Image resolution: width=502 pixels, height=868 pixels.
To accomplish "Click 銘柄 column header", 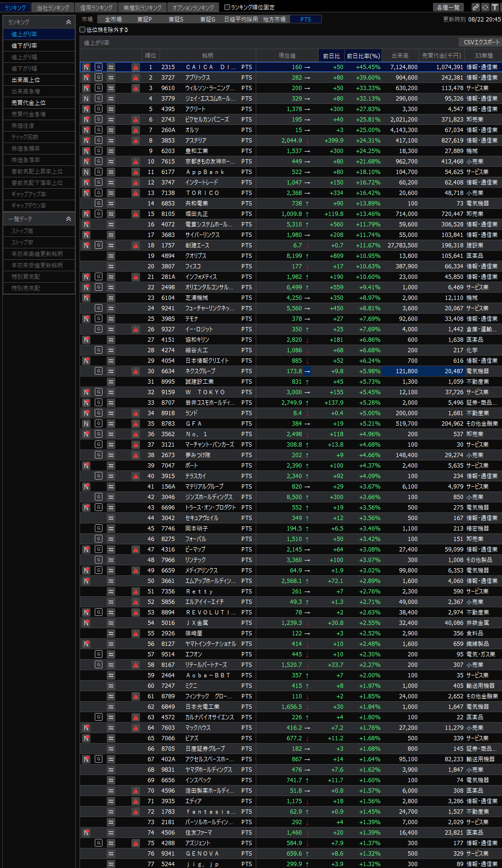I will [x=208, y=56].
